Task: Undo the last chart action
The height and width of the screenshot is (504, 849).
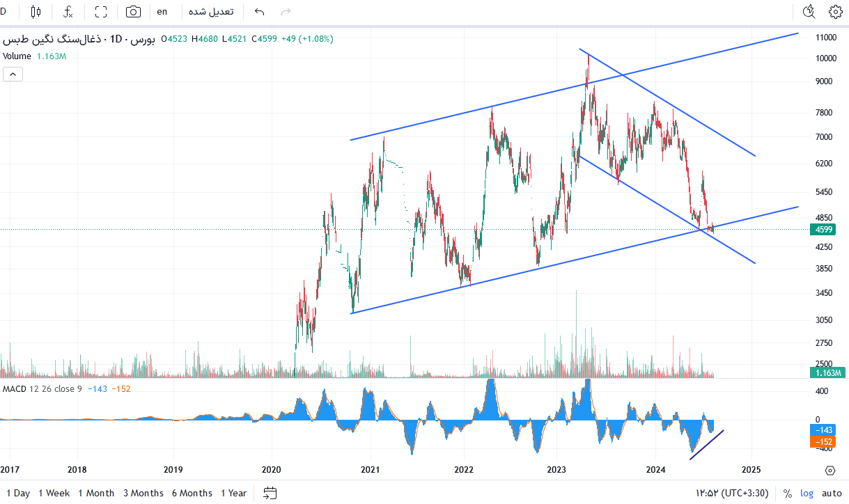Action: point(260,12)
